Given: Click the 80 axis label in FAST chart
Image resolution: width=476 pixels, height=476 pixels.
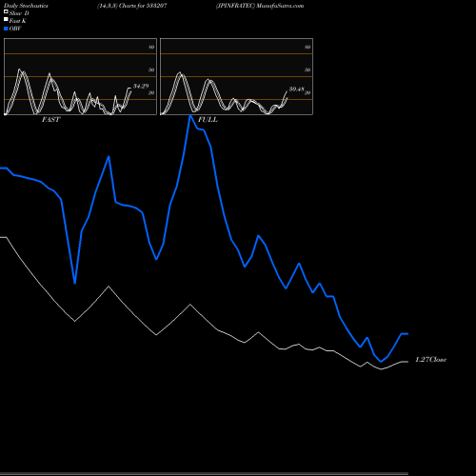Looking at the screenshot, I should [x=151, y=47].
